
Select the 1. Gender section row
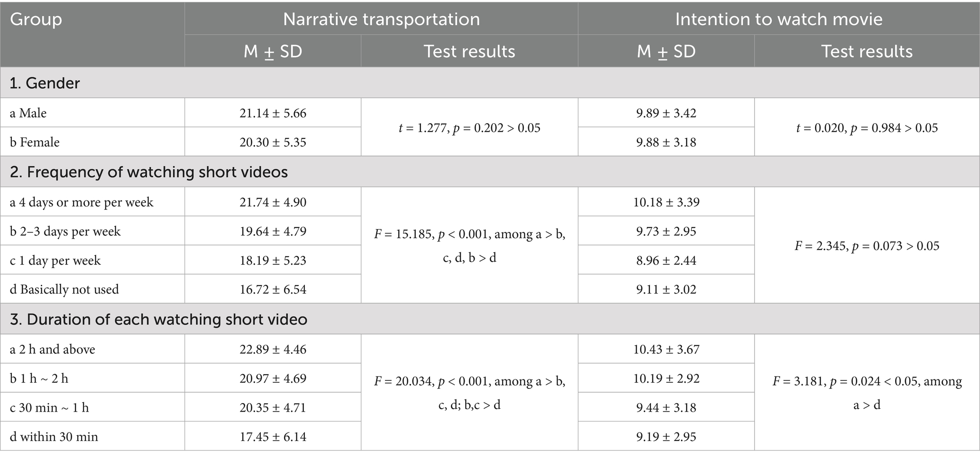[45, 83]
